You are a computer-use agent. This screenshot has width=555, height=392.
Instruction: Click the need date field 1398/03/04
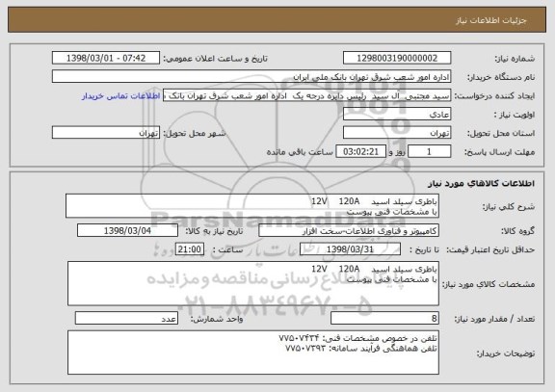[x=127, y=231]
